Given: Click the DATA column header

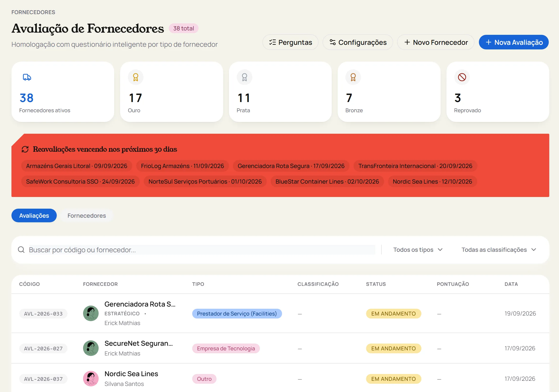Looking at the screenshot, I should [x=511, y=284].
